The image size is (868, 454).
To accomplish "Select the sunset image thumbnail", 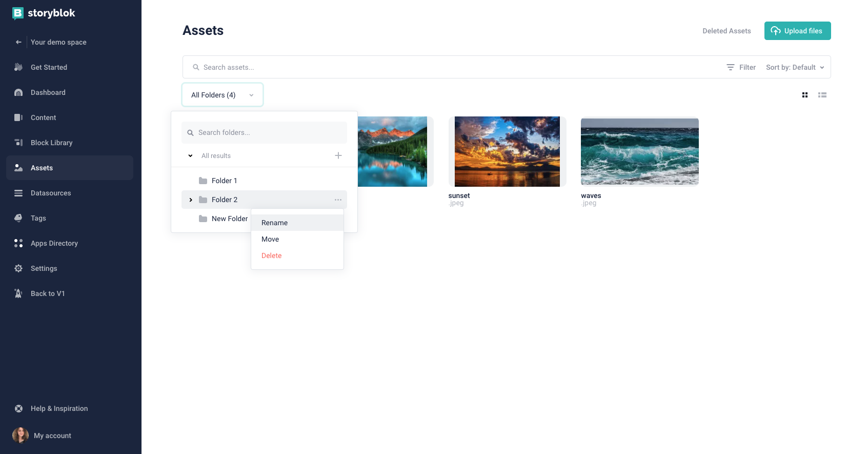I will pyautogui.click(x=508, y=151).
